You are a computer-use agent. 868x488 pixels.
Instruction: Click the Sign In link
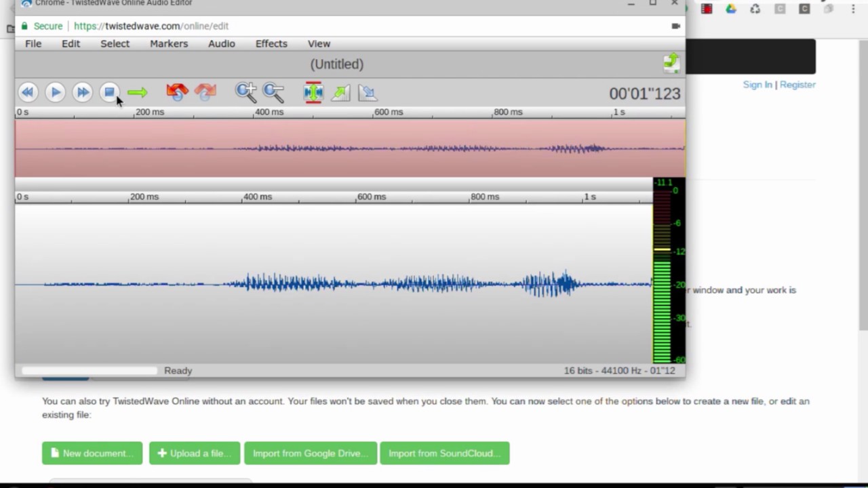click(757, 85)
